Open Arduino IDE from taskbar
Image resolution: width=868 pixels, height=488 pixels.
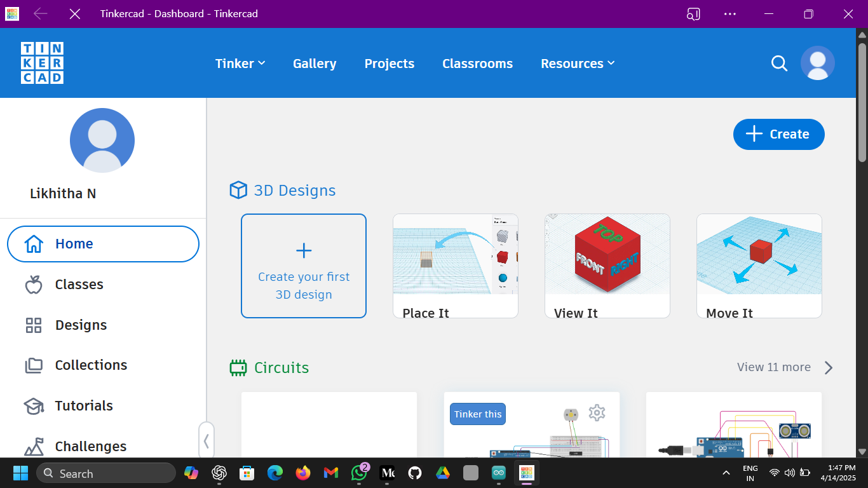[499, 473]
